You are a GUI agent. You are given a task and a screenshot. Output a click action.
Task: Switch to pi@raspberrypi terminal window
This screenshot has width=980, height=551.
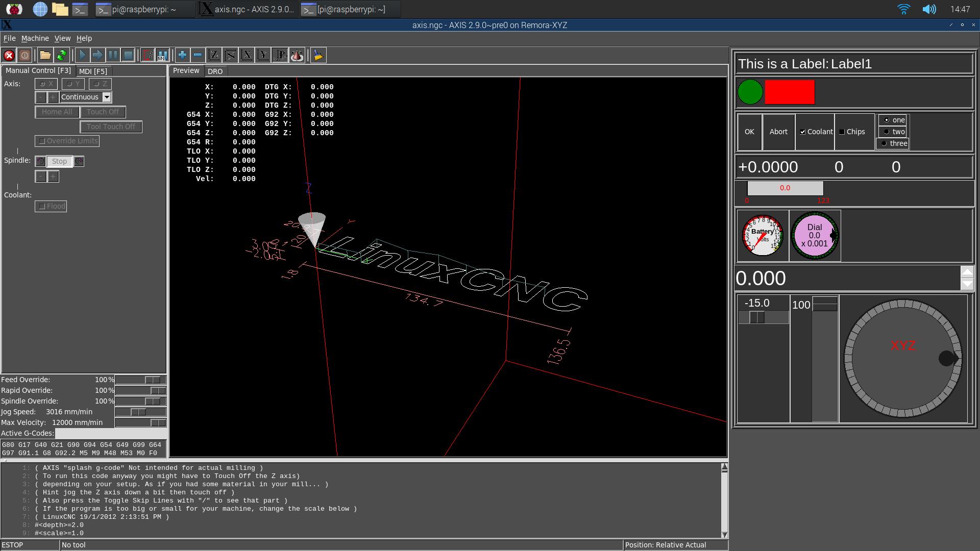pos(144,9)
